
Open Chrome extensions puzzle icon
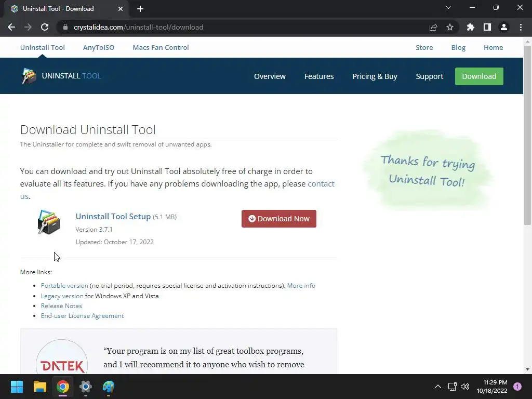471,27
